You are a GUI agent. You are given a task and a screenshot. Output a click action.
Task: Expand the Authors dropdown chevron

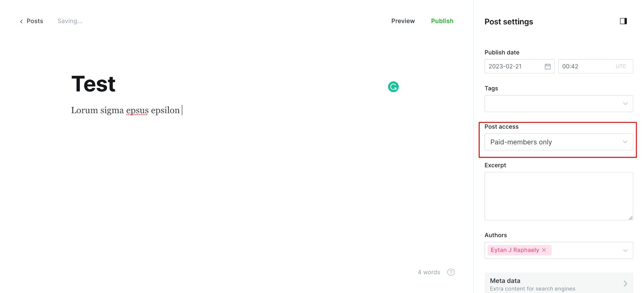625,250
